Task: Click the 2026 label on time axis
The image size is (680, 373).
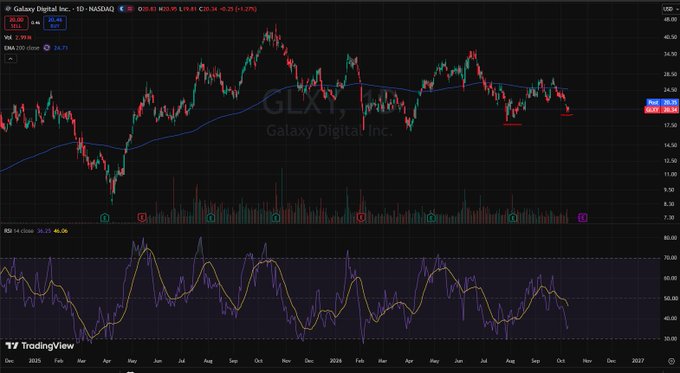Action: pos(336,361)
